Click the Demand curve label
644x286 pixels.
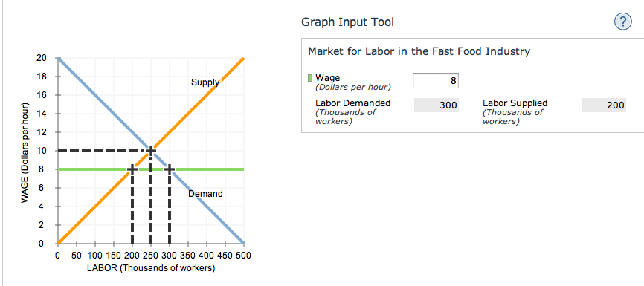point(205,194)
